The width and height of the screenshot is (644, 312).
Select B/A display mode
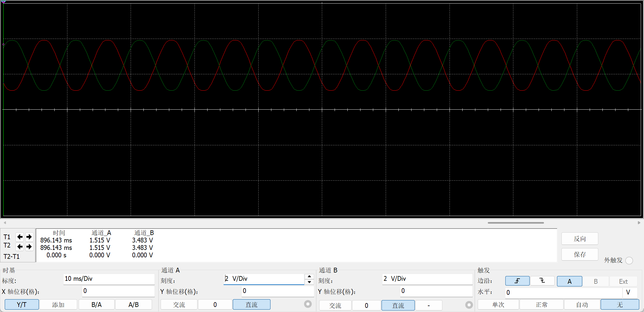[96, 305]
